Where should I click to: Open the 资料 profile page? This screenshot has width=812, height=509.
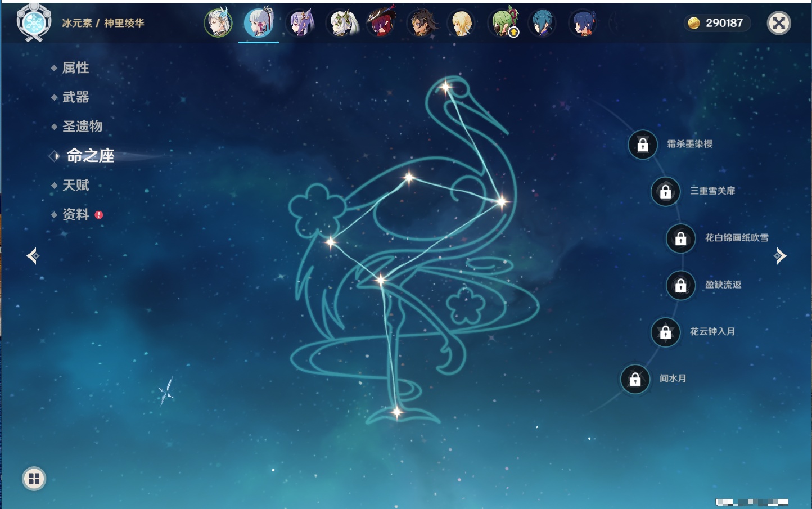tap(75, 214)
